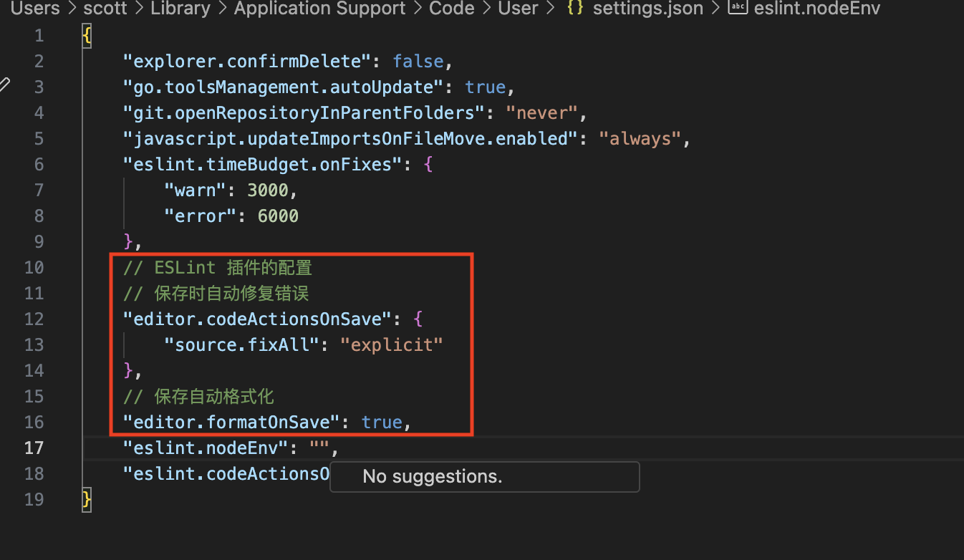
Task: Click the User folder breadcrumb
Action: click(x=518, y=9)
